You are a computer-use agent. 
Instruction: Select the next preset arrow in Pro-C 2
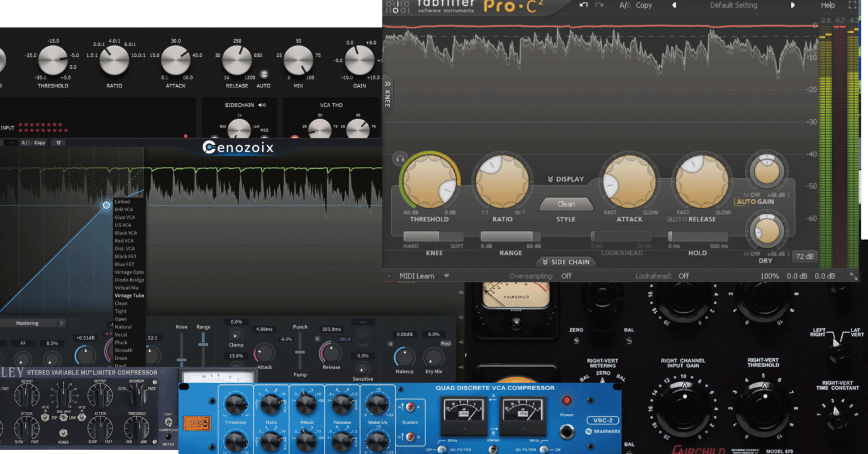[x=792, y=5]
